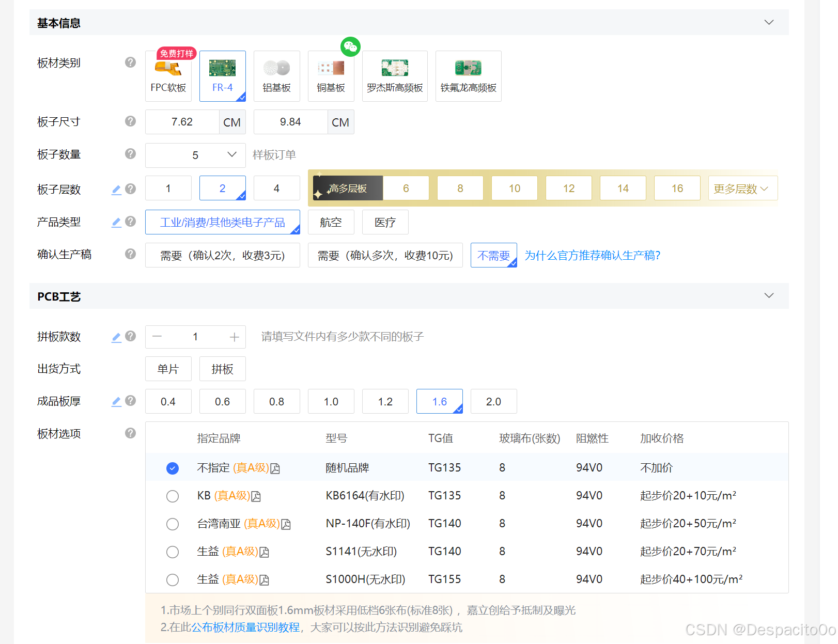Select 14 layer board
Viewport: 838px width, 644px height.
tap(623, 188)
